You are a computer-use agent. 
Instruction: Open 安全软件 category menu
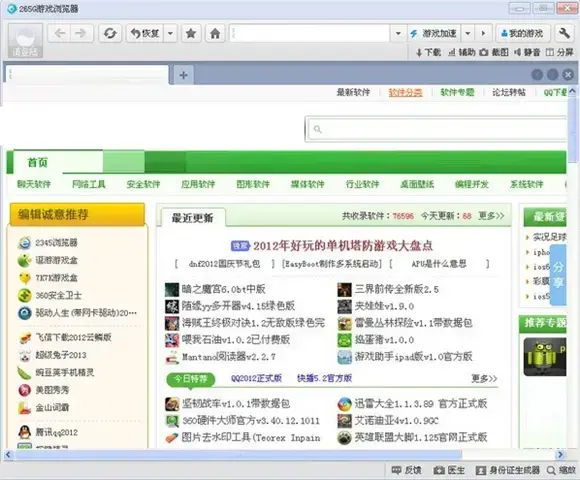(143, 184)
